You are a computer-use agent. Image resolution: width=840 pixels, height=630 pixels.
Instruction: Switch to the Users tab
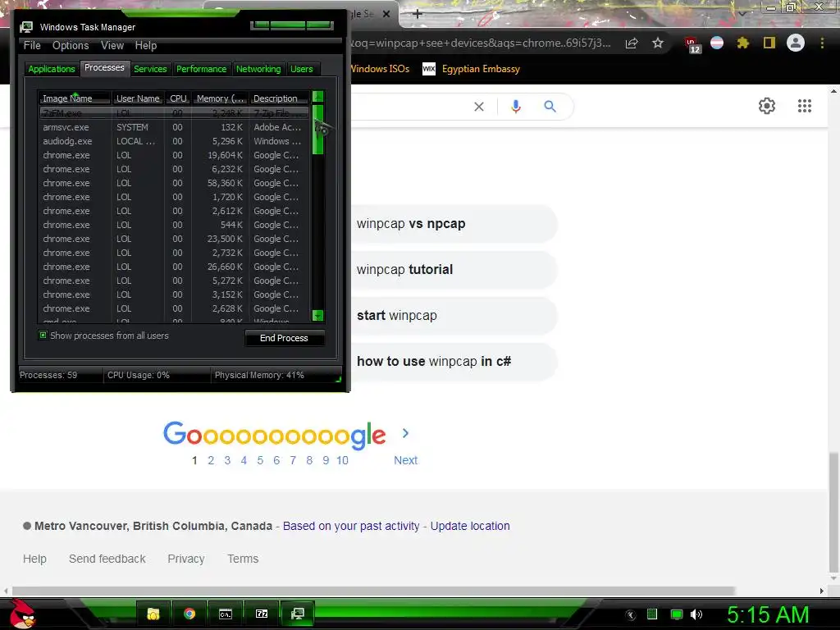[x=302, y=69]
